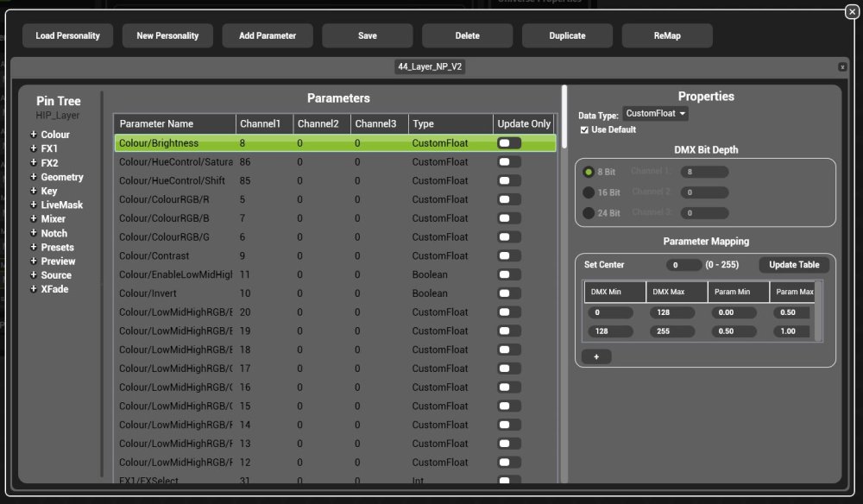Toggle Update Only for Colour/Invert
The width and height of the screenshot is (863, 504).
pos(509,293)
